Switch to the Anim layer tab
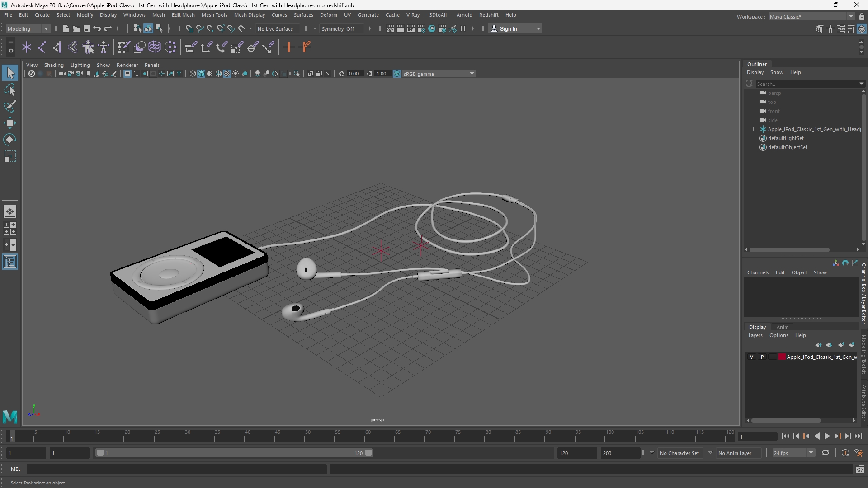 pos(782,327)
